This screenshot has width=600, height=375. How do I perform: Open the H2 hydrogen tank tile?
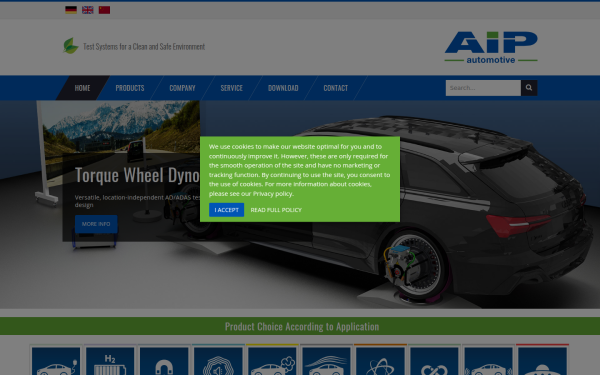click(110, 361)
